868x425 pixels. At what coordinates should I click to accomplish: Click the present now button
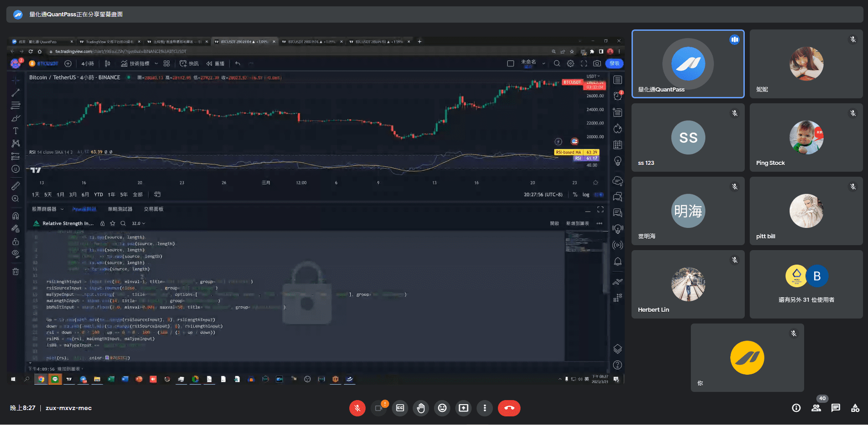[463, 408]
